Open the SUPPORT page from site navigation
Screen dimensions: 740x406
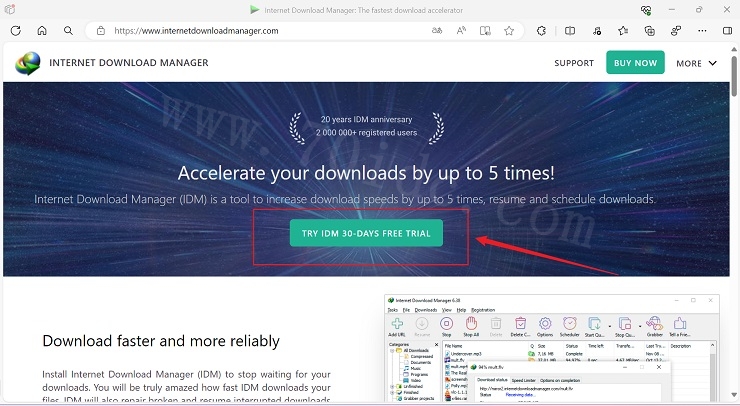click(574, 63)
